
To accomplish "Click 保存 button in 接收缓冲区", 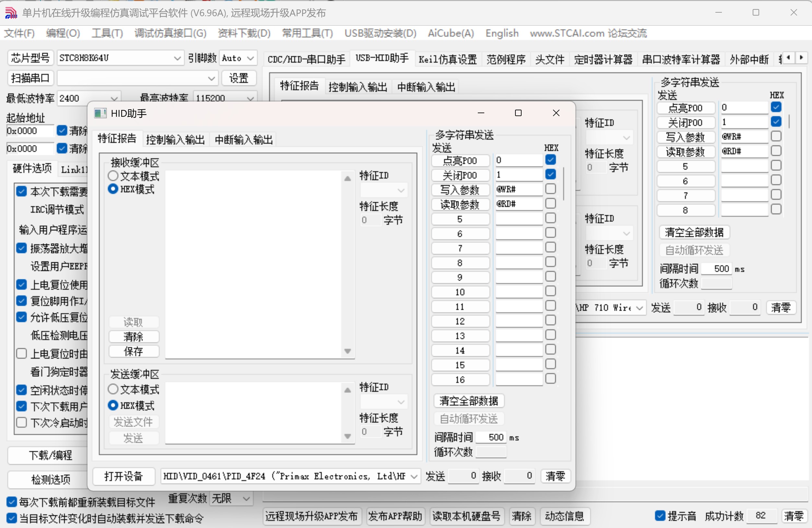I will pos(134,351).
